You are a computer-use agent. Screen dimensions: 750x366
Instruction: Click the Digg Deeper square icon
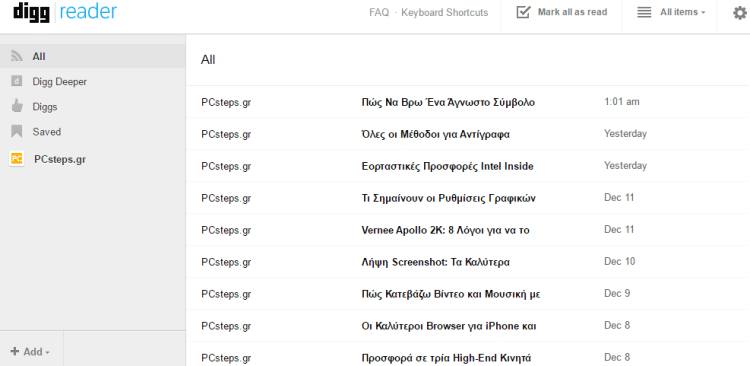[17, 82]
